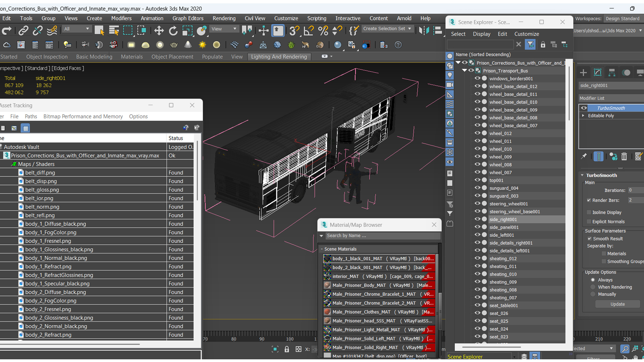Select belt_diff.png in Asset Tracking

(40, 173)
